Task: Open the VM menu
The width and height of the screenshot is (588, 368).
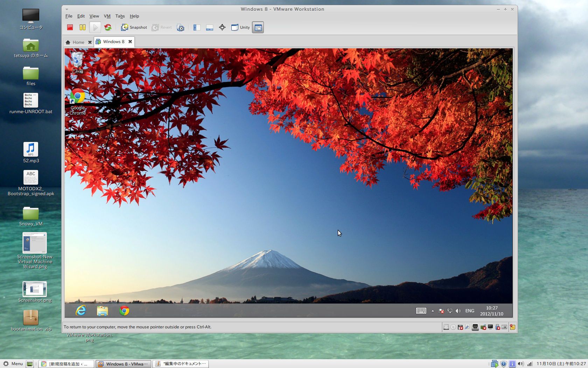Action: pyautogui.click(x=107, y=16)
